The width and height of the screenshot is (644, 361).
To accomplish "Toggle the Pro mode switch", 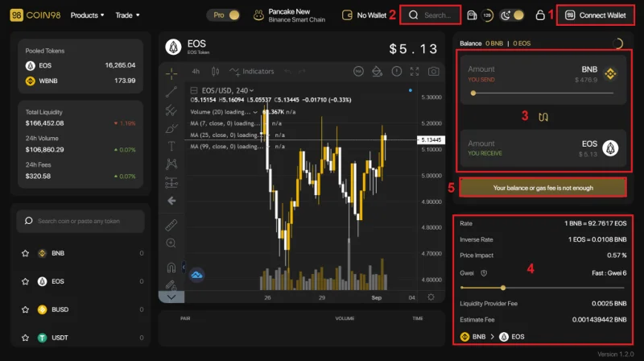I will (x=224, y=15).
